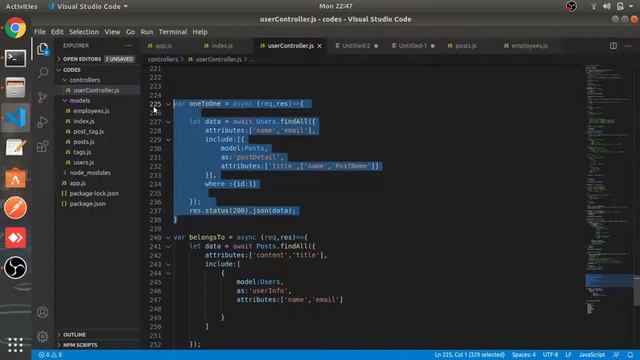Fold code at line 240

click(168, 237)
